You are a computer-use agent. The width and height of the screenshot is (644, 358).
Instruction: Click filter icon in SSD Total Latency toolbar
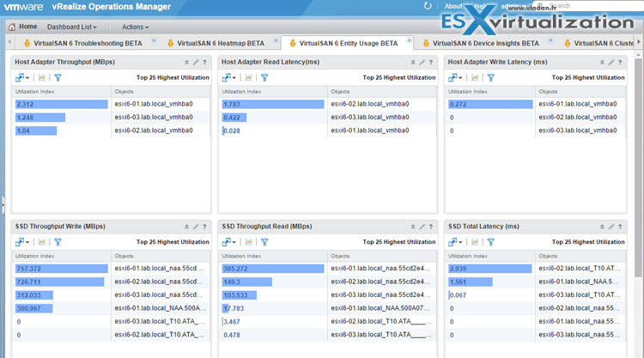[x=491, y=242]
